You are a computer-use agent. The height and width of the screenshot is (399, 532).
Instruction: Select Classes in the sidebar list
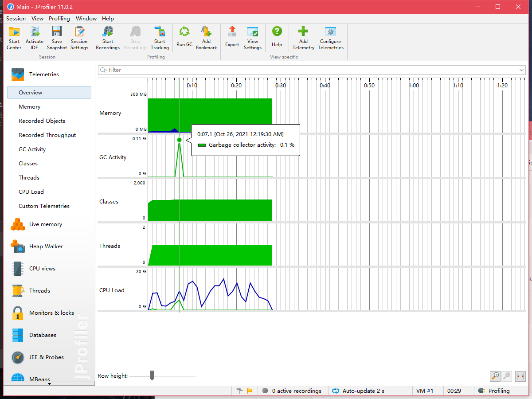coord(28,164)
